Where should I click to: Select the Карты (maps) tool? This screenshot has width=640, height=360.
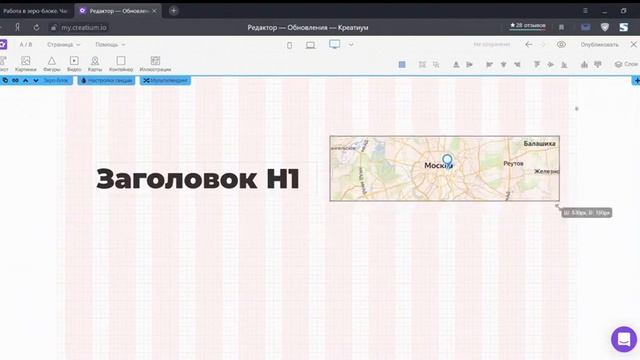pos(95,64)
